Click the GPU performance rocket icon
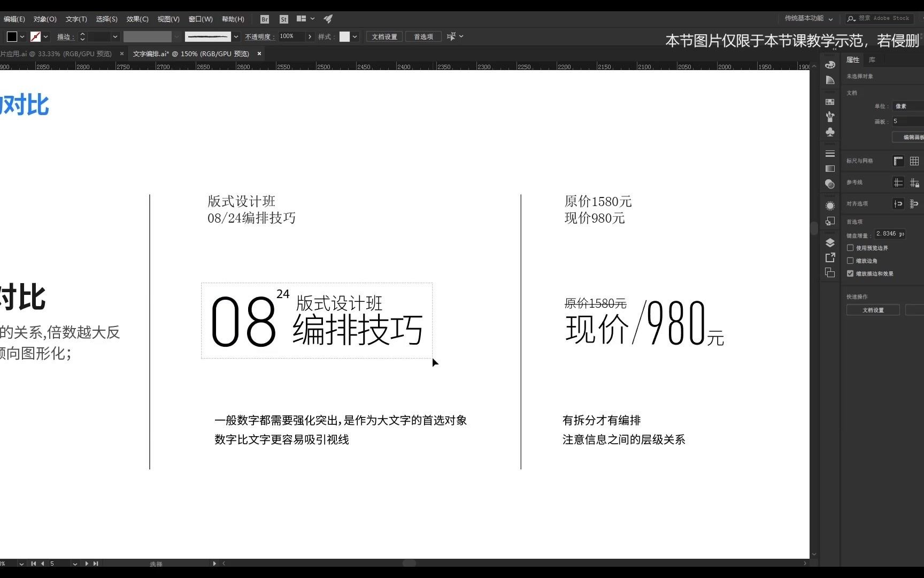This screenshot has width=924, height=578. pyautogui.click(x=328, y=19)
